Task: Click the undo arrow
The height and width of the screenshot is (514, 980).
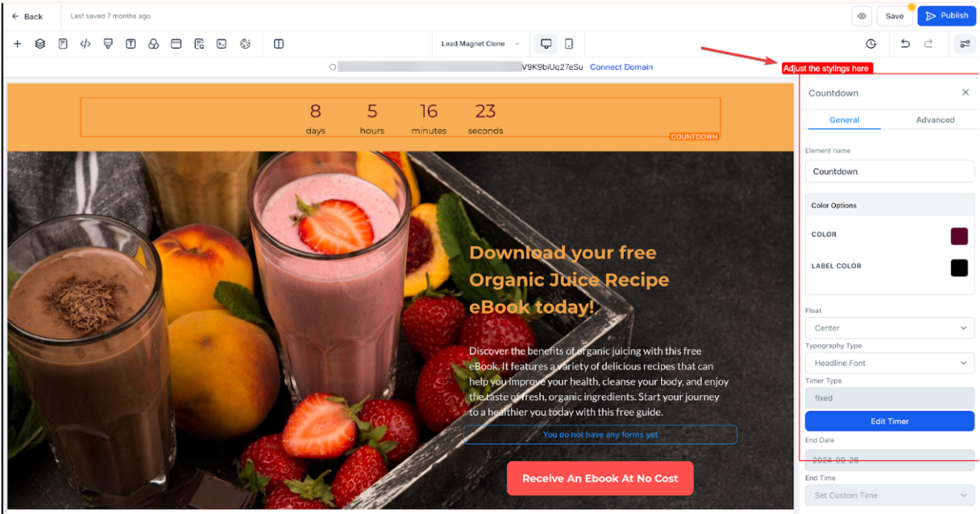Action: pos(905,44)
